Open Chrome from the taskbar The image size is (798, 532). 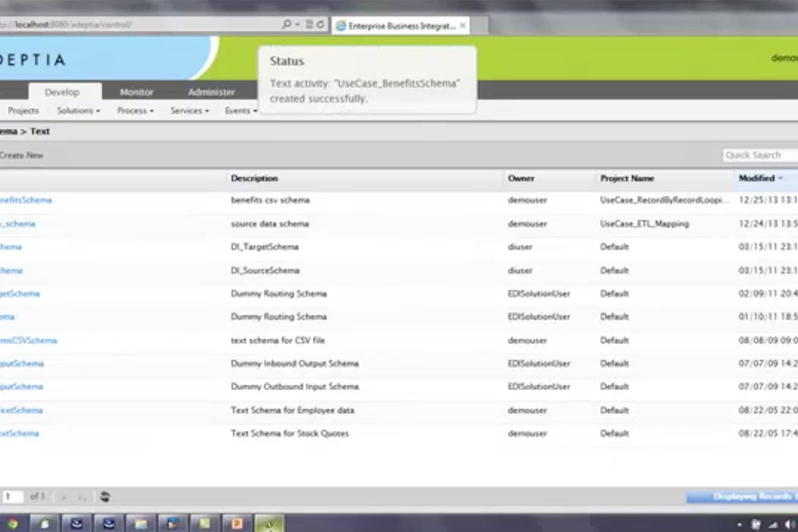tap(12, 524)
